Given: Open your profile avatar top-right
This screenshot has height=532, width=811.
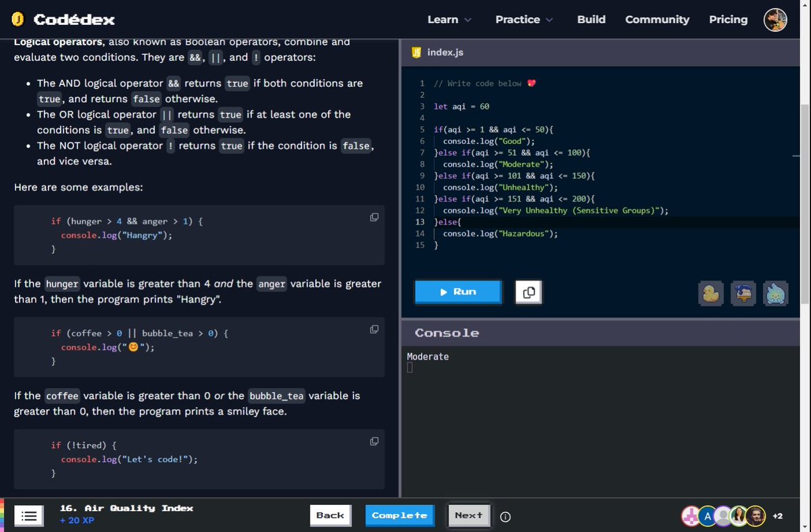Looking at the screenshot, I should tap(775, 20).
